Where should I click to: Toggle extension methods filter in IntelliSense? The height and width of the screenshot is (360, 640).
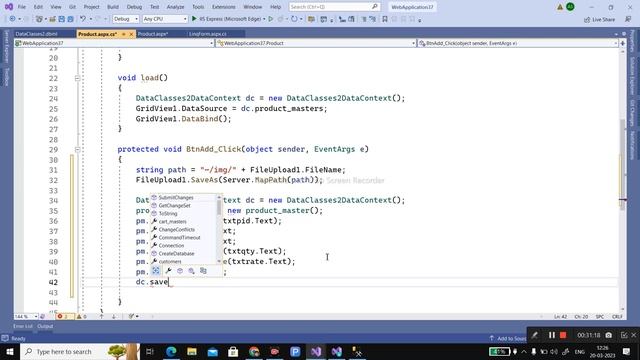[203, 271]
